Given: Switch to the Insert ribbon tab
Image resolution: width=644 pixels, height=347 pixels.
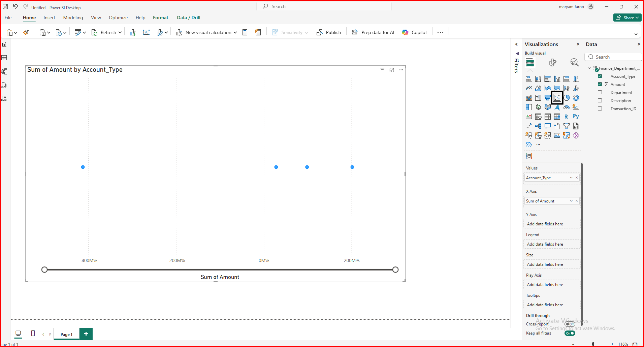Looking at the screenshot, I should point(49,18).
